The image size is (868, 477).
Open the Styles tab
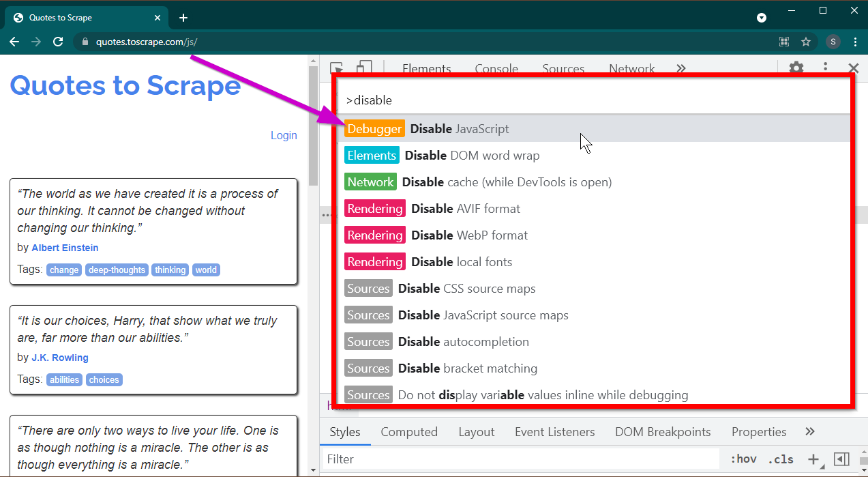345,432
